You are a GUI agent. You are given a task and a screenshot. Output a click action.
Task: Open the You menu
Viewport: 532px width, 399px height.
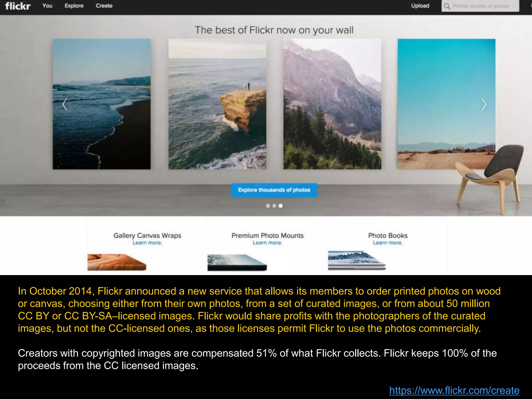[x=47, y=6]
